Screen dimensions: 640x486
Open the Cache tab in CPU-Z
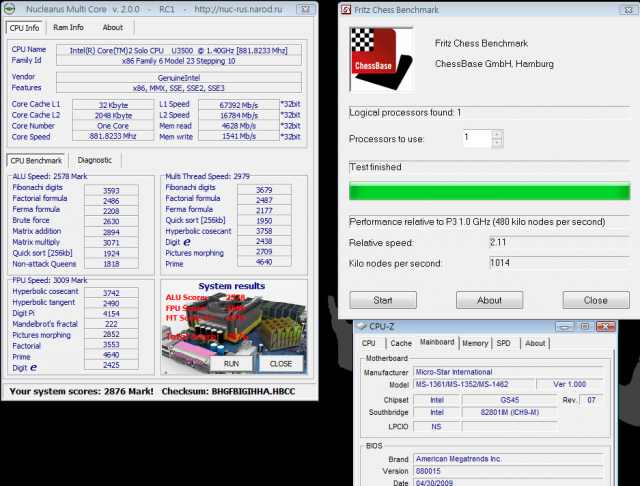[x=401, y=343]
